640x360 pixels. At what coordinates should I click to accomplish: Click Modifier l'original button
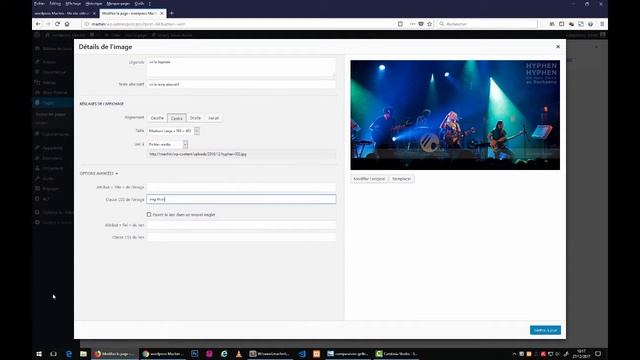(x=369, y=179)
